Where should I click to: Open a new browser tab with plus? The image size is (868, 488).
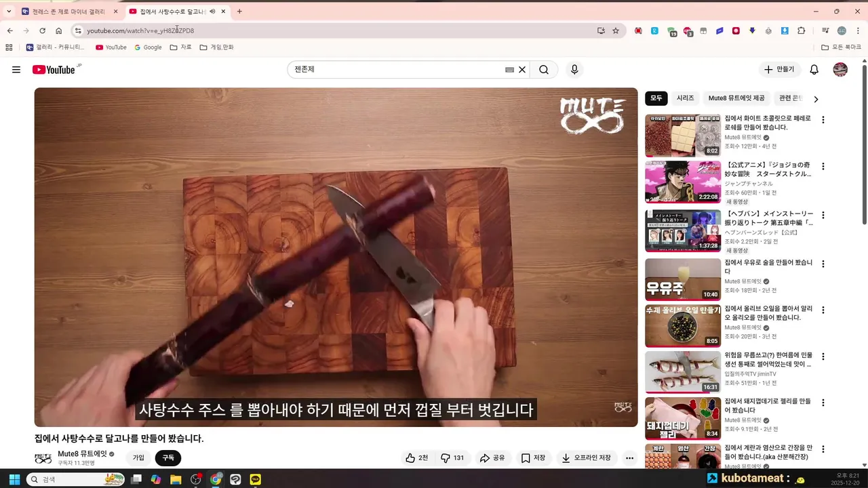pos(239,12)
